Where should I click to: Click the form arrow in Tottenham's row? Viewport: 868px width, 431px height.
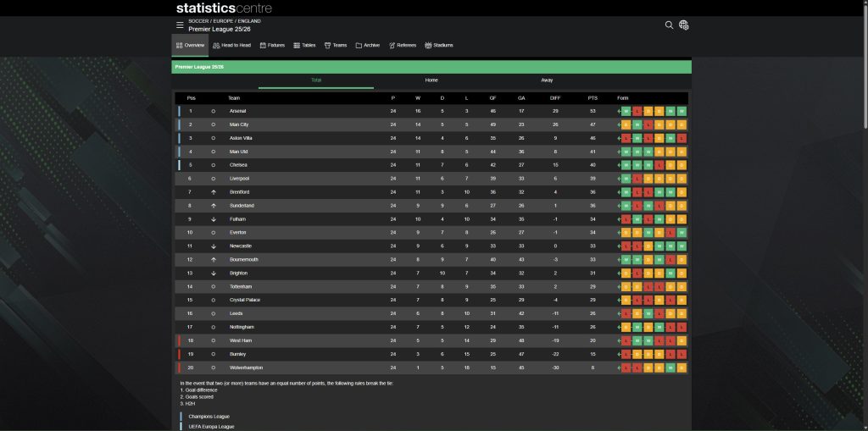click(619, 286)
